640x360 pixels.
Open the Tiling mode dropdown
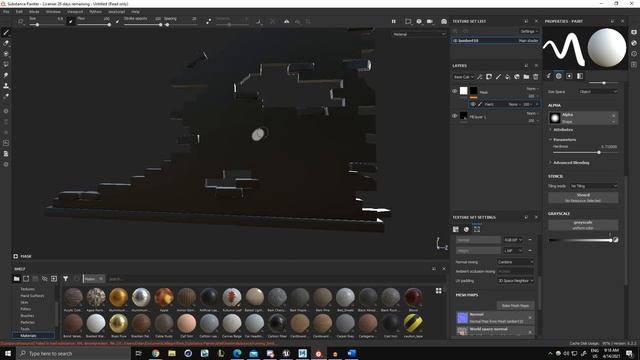point(594,186)
